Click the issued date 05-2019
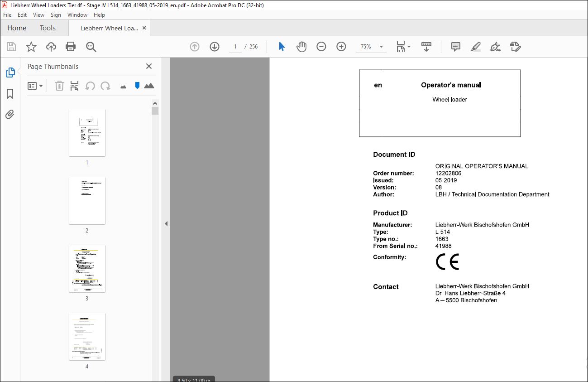Image resolution: width=588 pixels, height=382 pixels. pos(446,180)
